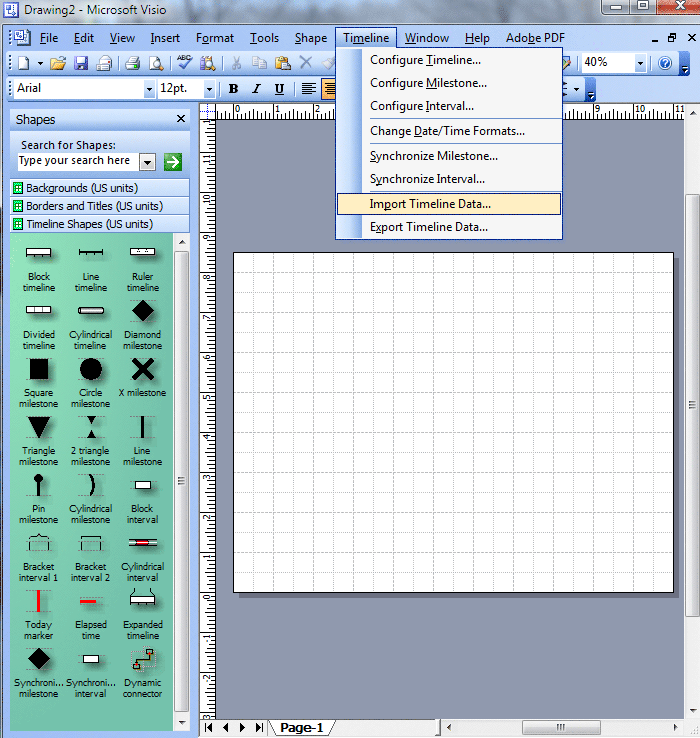
Task: Select the Circle milestone shape
Action: pyautogui.click(x=90, y=384)
